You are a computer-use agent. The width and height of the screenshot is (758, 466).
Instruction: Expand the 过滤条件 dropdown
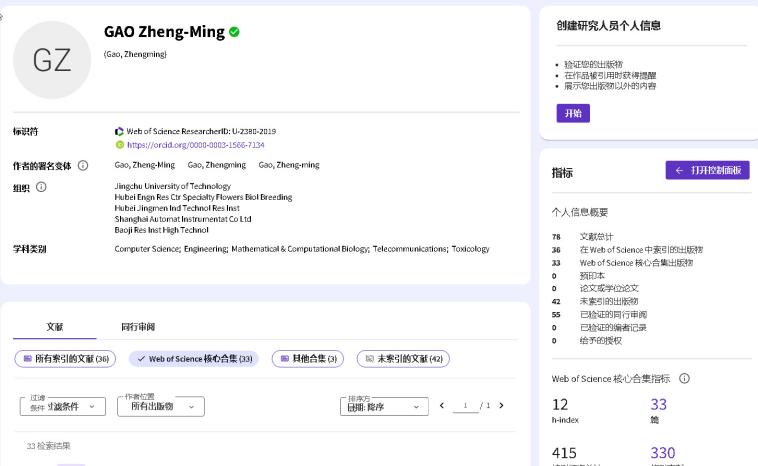[62, 406]
